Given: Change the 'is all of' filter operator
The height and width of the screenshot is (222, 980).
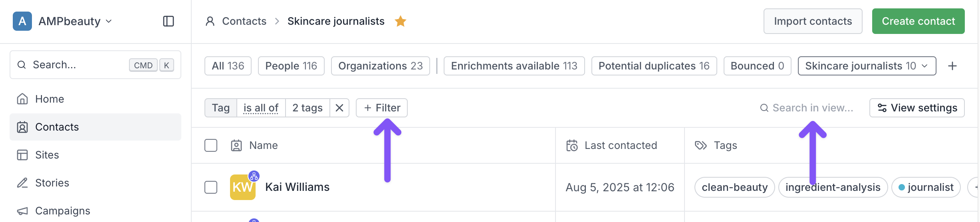Looking at the screenshot, I should [261, 108].
